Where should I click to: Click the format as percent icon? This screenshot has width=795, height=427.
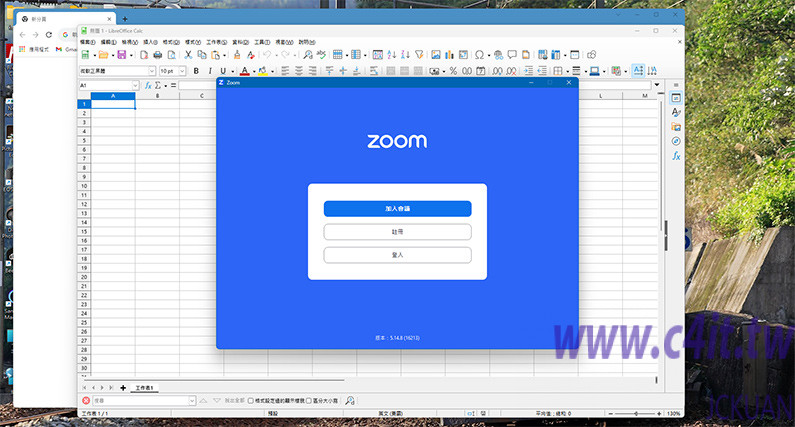pos(453,71)
